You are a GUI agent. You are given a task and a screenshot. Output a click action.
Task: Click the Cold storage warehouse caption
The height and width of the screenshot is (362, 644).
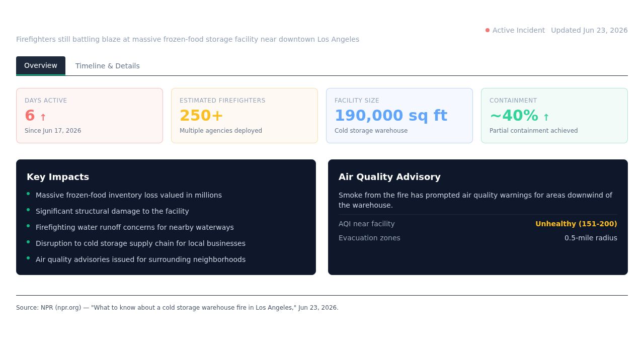coord(371,131)
